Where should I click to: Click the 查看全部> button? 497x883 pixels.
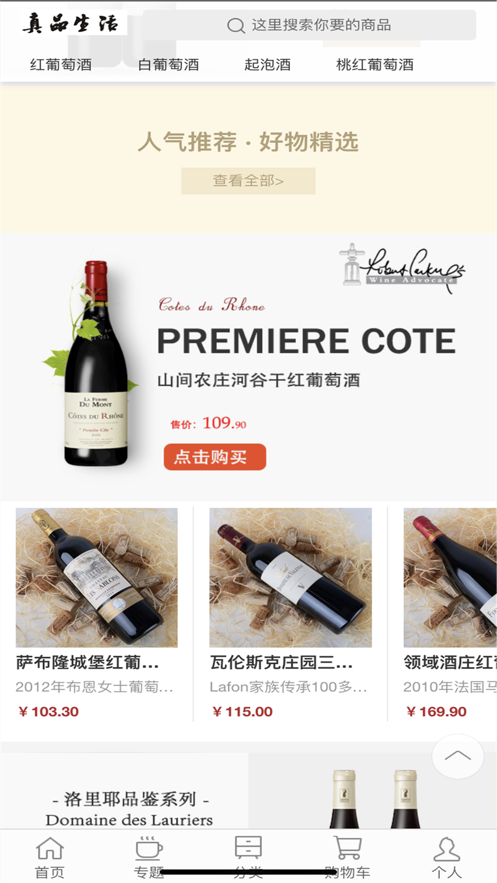pos(248,181)
